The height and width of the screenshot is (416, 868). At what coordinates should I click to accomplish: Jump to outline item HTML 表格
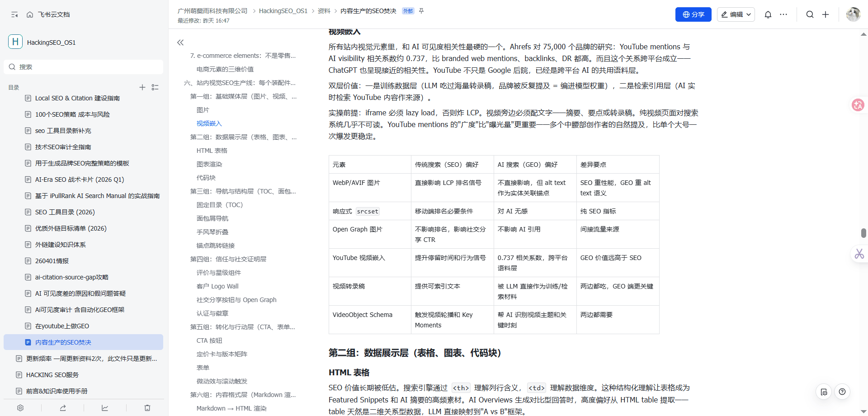(x=212, y=151)
